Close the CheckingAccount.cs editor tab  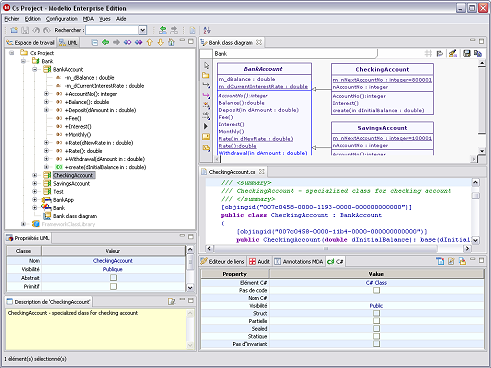[262, 172]
